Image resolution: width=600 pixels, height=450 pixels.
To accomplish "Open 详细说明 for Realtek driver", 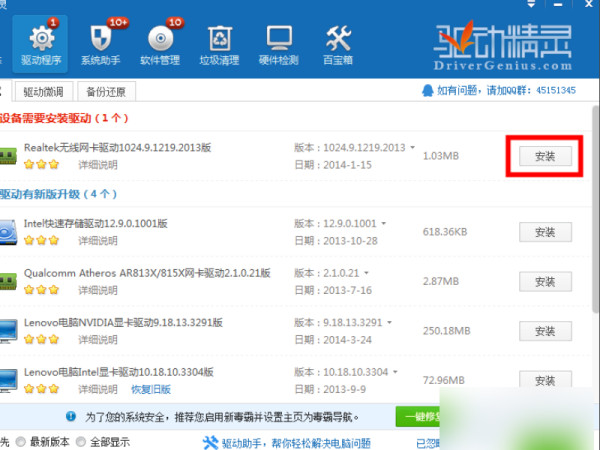I will 98,165.
